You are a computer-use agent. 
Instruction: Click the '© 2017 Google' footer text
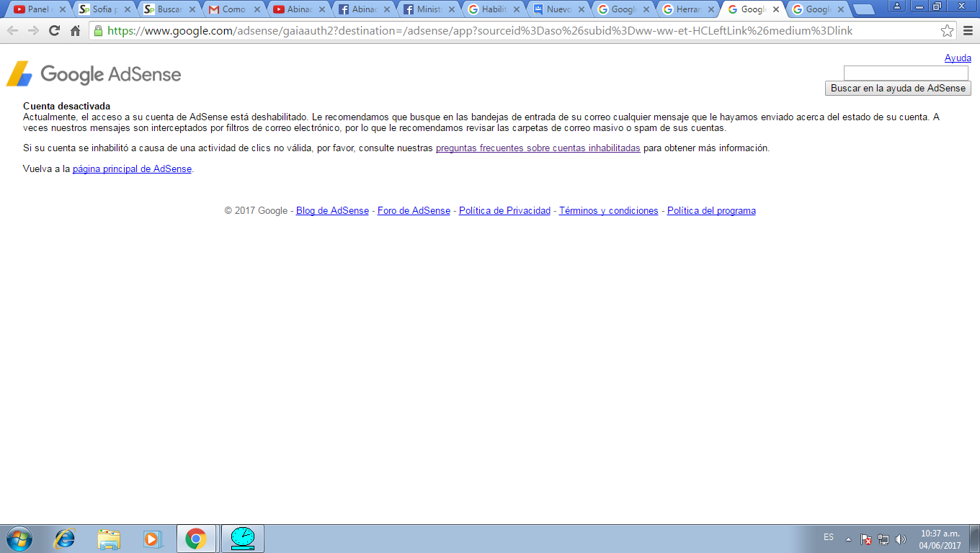(x=256, y=211)
